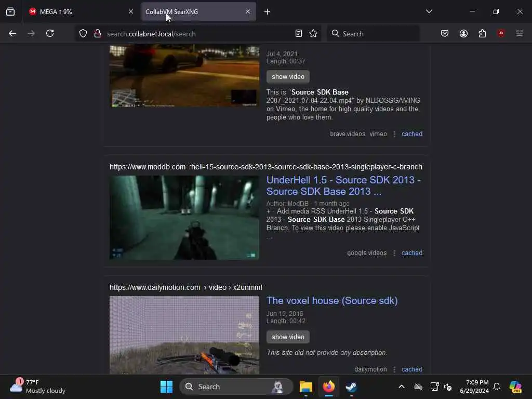The width and height of the screenshot is (532, 399).
Task: Open notifications bell icon
Action: [x=497, y=387]
